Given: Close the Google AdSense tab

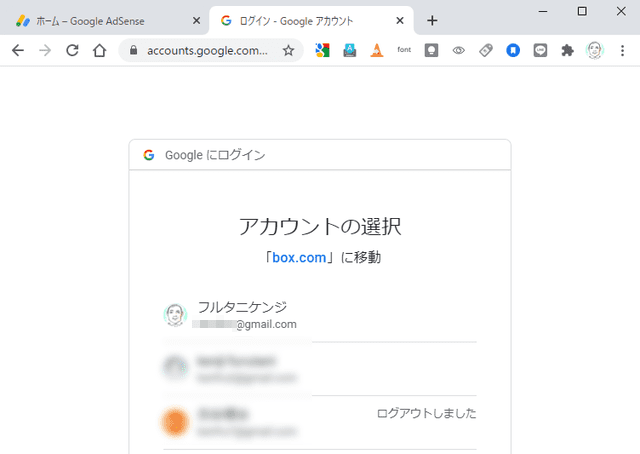Looking at the screenshot, I should tap(196, 20).
